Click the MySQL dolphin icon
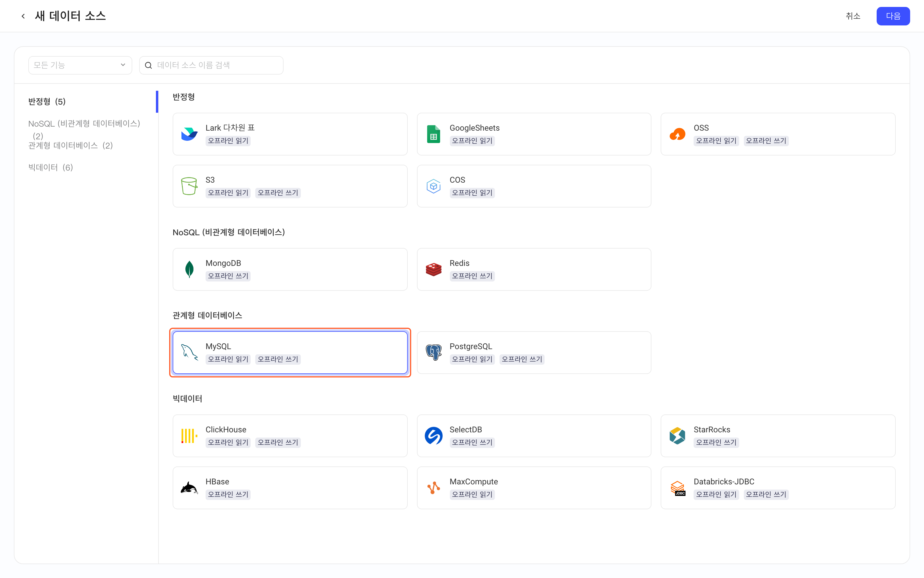924x578 pixels. 189,353
